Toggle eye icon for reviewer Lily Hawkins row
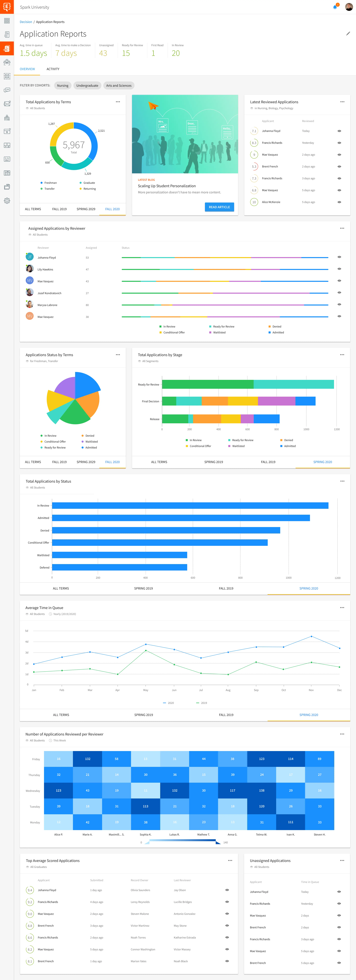This screenshot has width=356, height=980. point(339,269)
